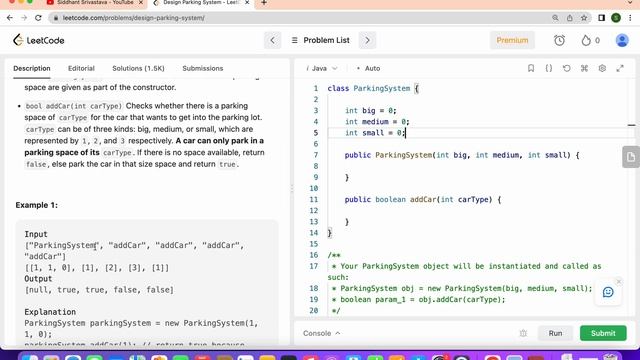
Task: Click the Premium button
Action: [x=512, y=40]
